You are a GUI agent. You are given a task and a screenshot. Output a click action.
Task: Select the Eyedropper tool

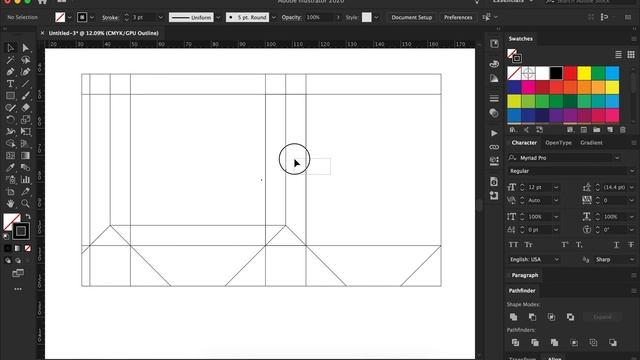coord(11,167)
